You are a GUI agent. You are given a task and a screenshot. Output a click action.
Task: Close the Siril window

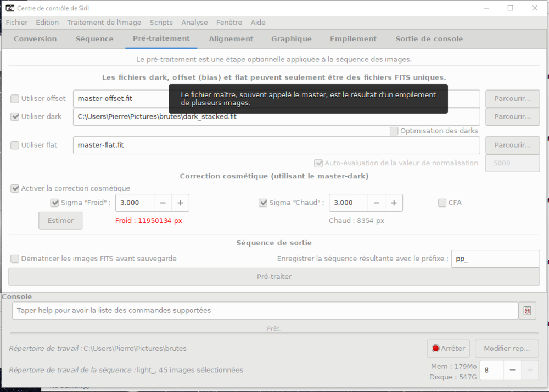click(535, 8)
